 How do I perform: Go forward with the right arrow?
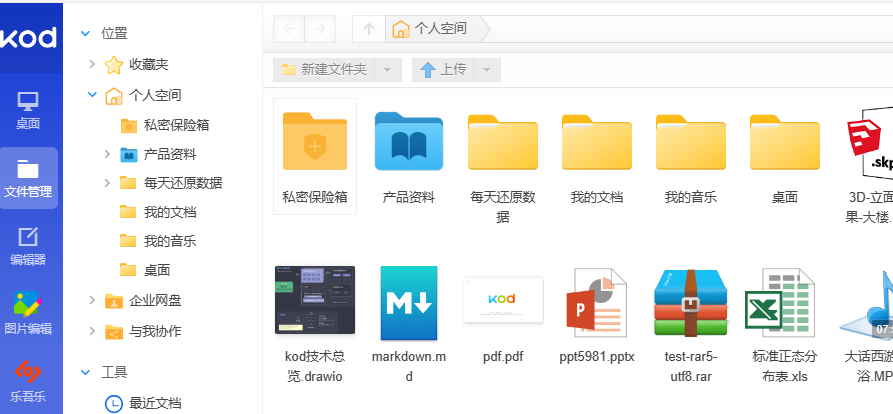tap(320, 29)
